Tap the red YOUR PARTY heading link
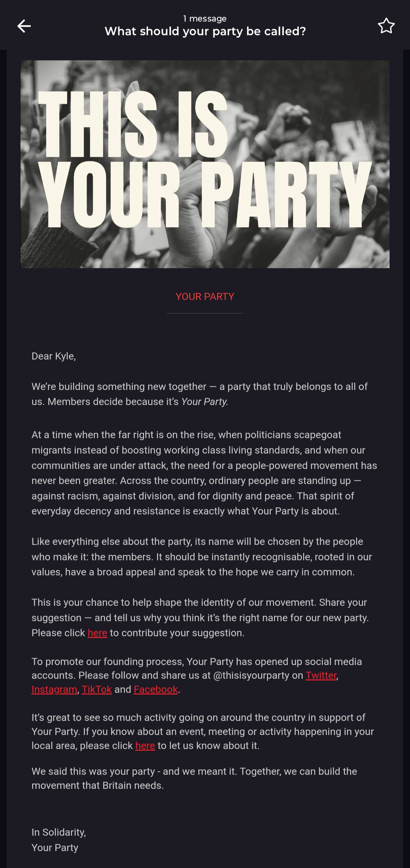 click(x=205, y=296)
